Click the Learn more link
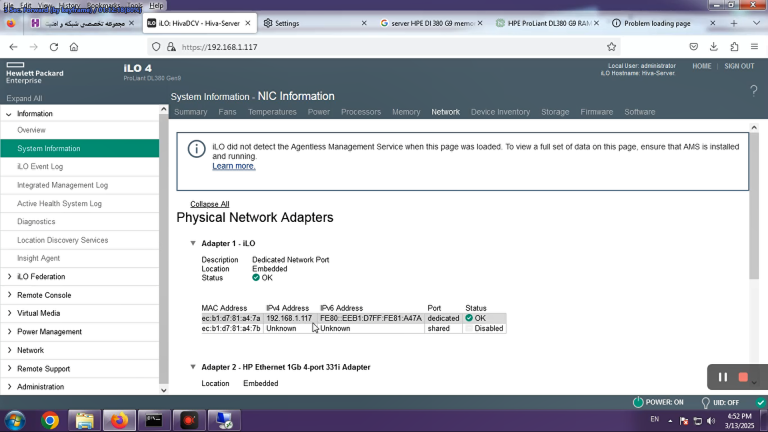 click(x=234, y=166)
